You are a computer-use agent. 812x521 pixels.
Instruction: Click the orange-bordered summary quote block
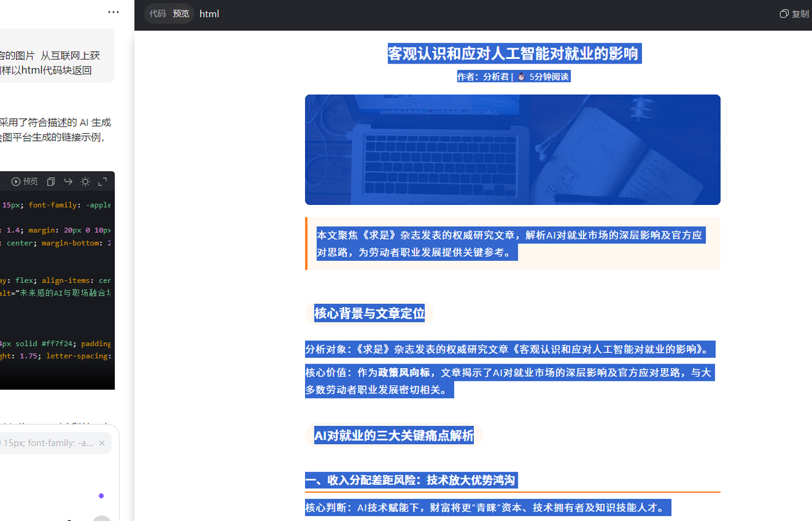[512, 244]
